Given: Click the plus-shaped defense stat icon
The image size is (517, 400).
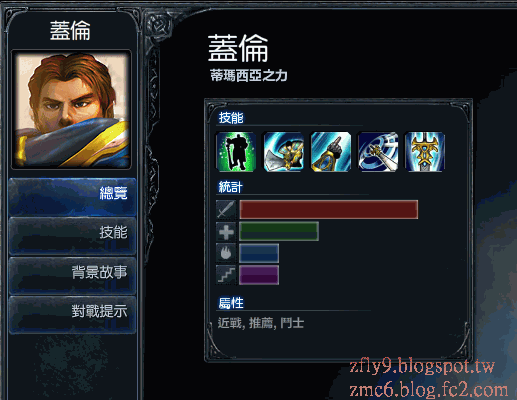Looking at the screenshot, I should [226, 232].
